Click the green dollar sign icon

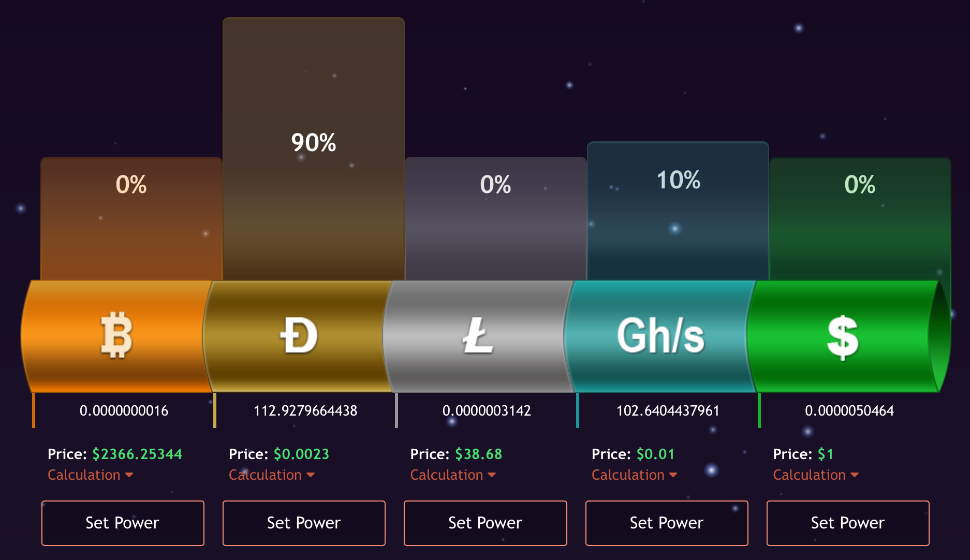843,337
